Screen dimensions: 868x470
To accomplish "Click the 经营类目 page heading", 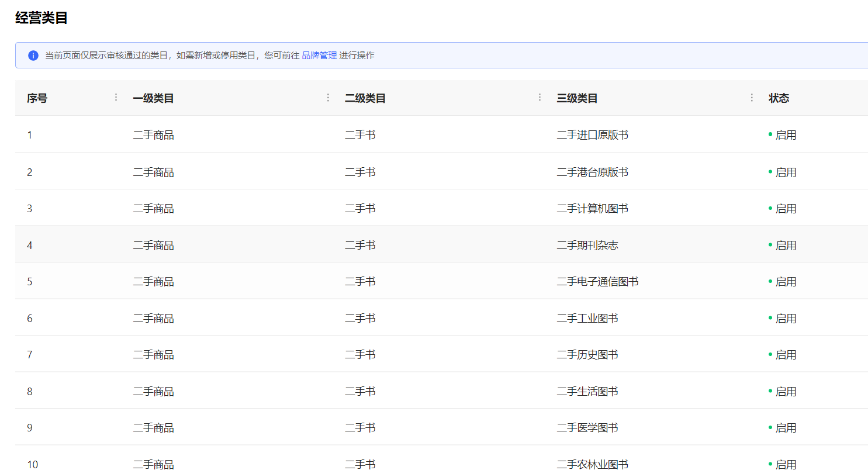I will pos(42,18).
